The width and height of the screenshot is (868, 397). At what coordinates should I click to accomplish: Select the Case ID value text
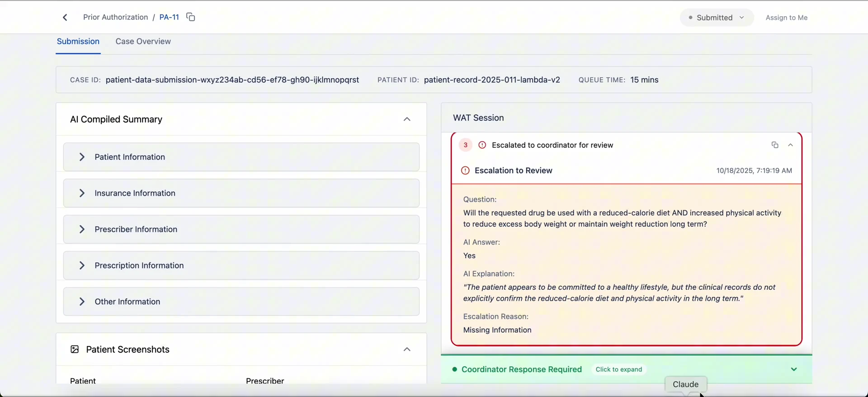232,80
